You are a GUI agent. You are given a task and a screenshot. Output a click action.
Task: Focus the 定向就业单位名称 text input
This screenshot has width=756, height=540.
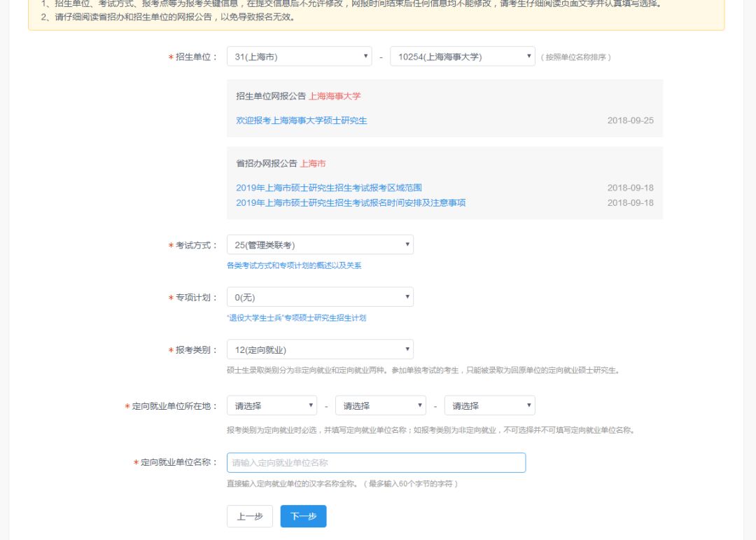click(x=376, y=463)
